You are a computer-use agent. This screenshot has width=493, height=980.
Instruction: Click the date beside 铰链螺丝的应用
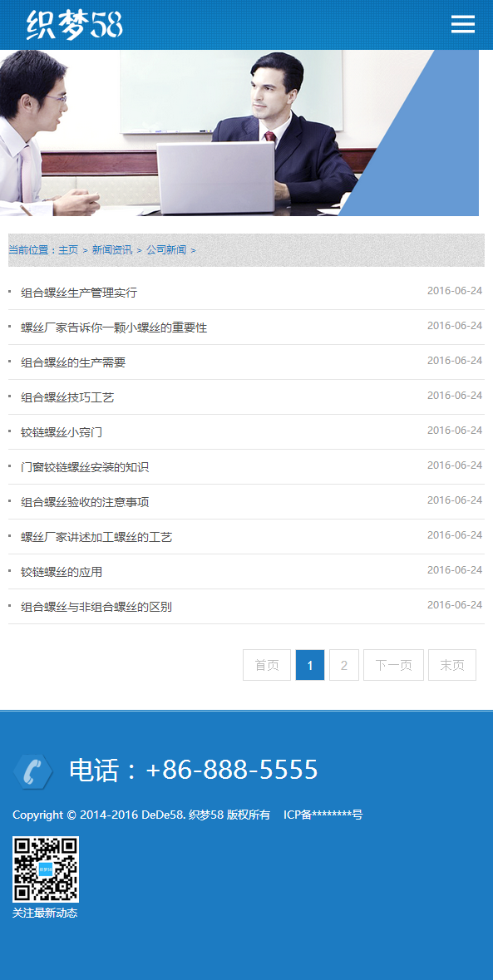click(455, 570)
